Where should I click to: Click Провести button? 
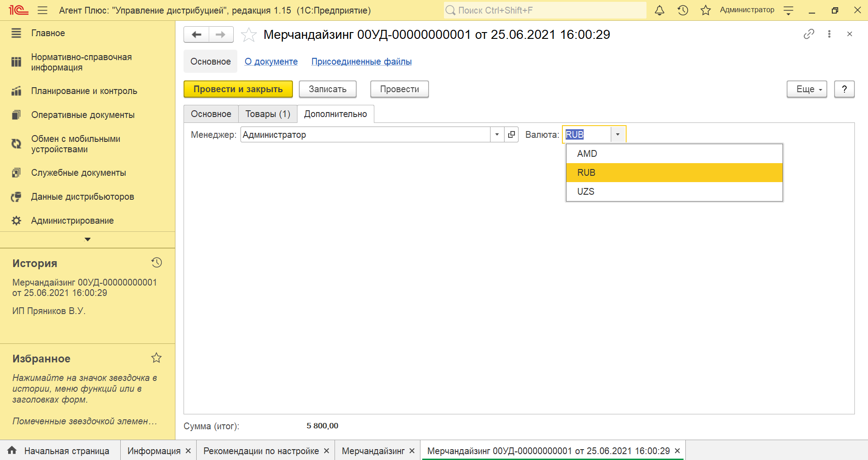coord(400,89)
